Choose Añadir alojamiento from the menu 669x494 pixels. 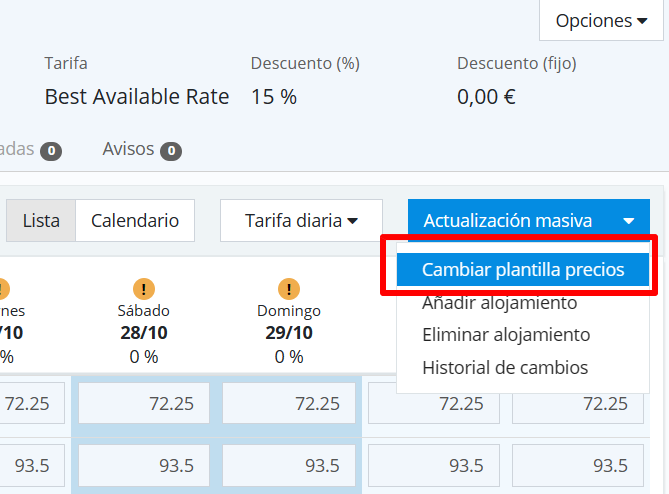(x=499, y=302)
